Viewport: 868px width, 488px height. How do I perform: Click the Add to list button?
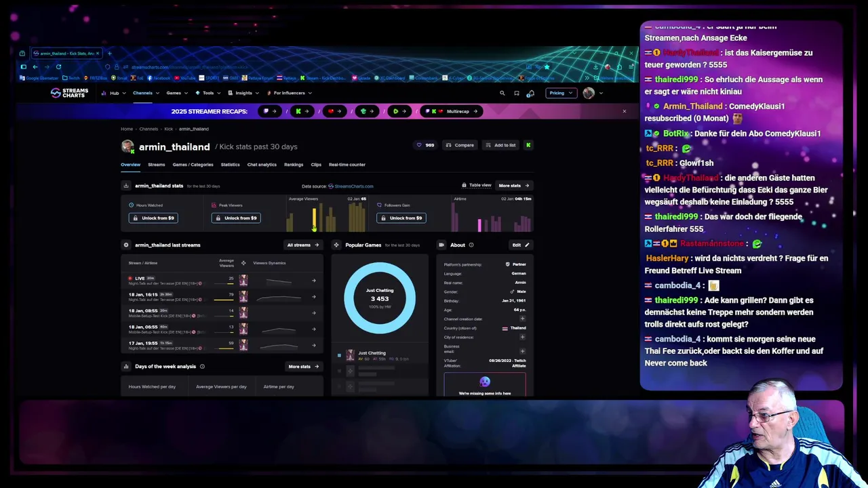pos(500,145)
